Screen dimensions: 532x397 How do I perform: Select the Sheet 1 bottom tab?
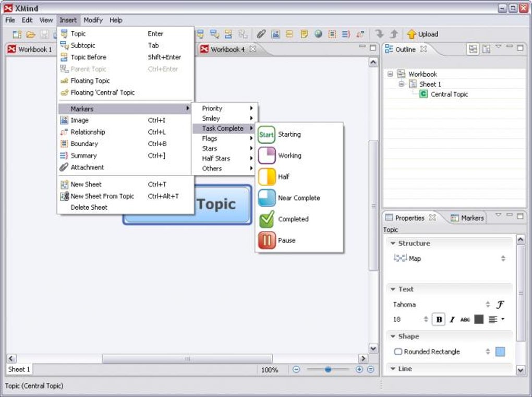tap(19, 369)
